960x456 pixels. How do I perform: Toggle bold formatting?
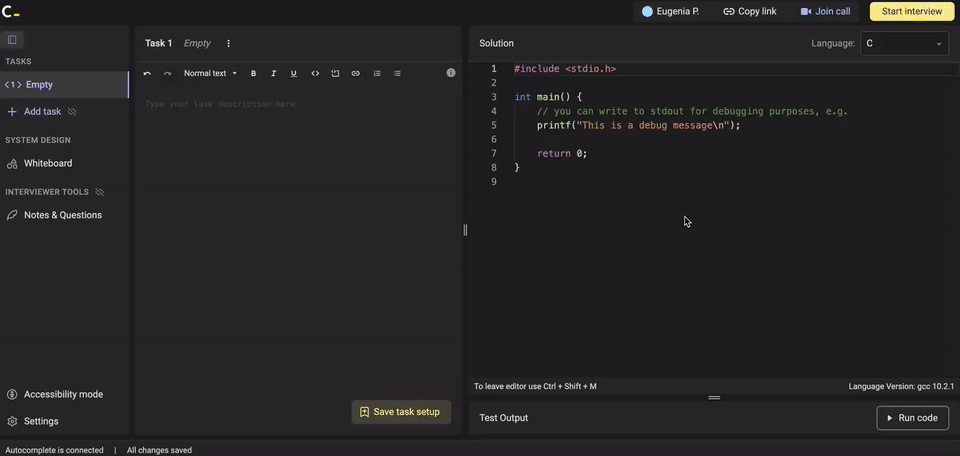click(253, 73)
